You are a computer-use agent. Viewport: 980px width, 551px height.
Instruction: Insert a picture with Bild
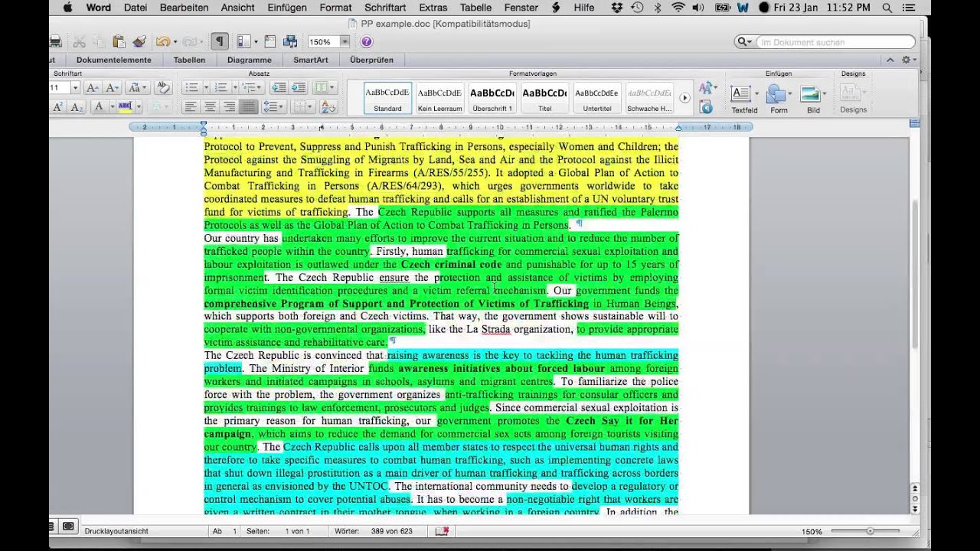coord(813,99)
